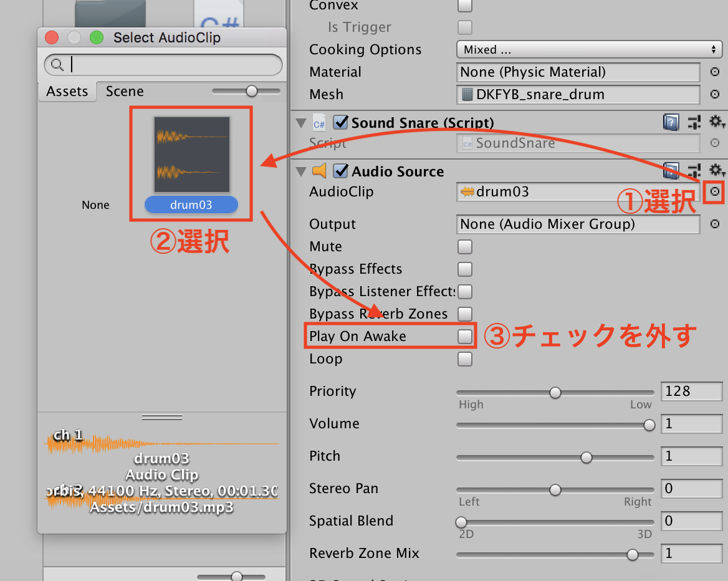
Task: Open presets for the Audio Source component
Action: point(694,171)
